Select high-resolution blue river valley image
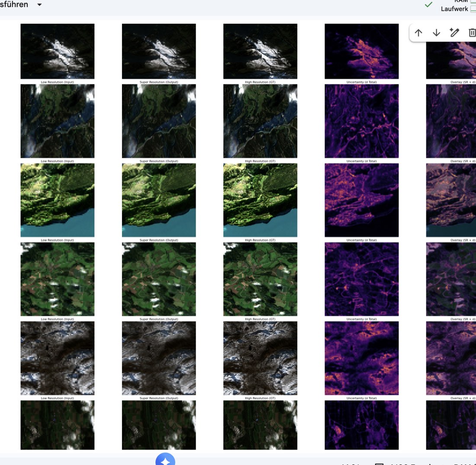Screen dimensions: 476x465 [260, 121]
